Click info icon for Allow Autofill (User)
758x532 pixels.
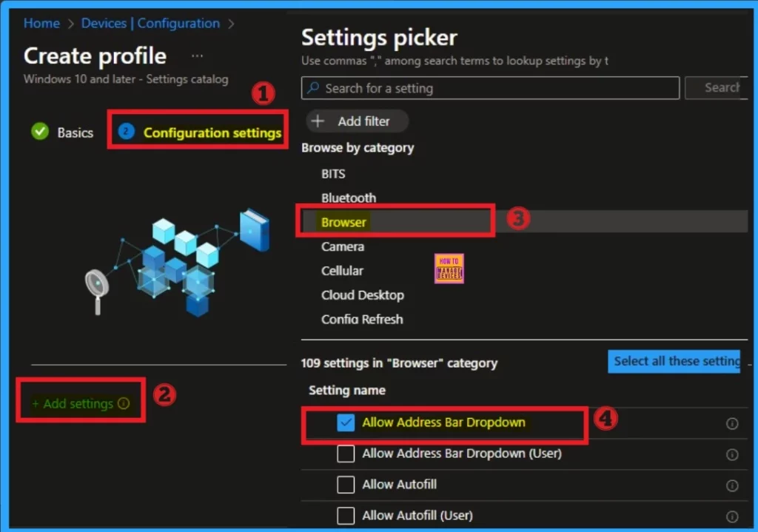tap(732, 516)
